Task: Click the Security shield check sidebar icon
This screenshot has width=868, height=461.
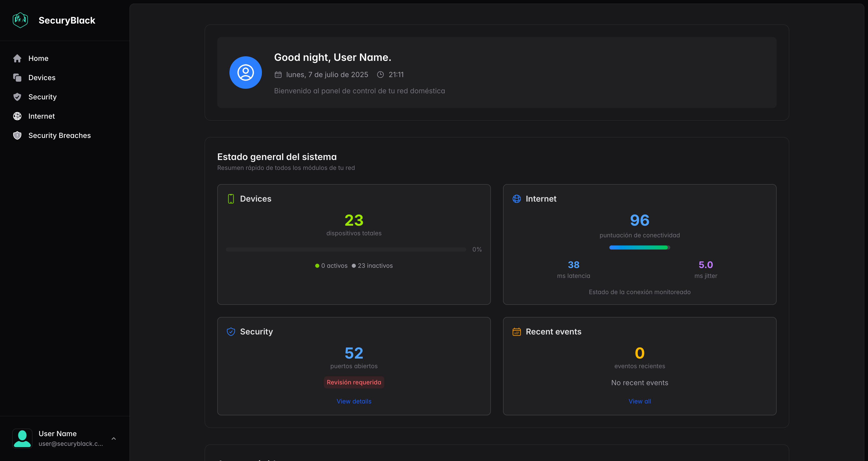Action: (17, 97)
